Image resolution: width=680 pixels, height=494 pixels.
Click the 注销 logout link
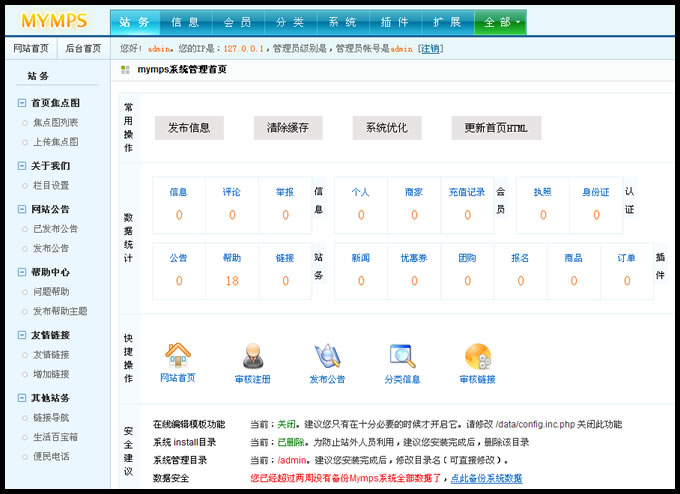tap(430, 49)
